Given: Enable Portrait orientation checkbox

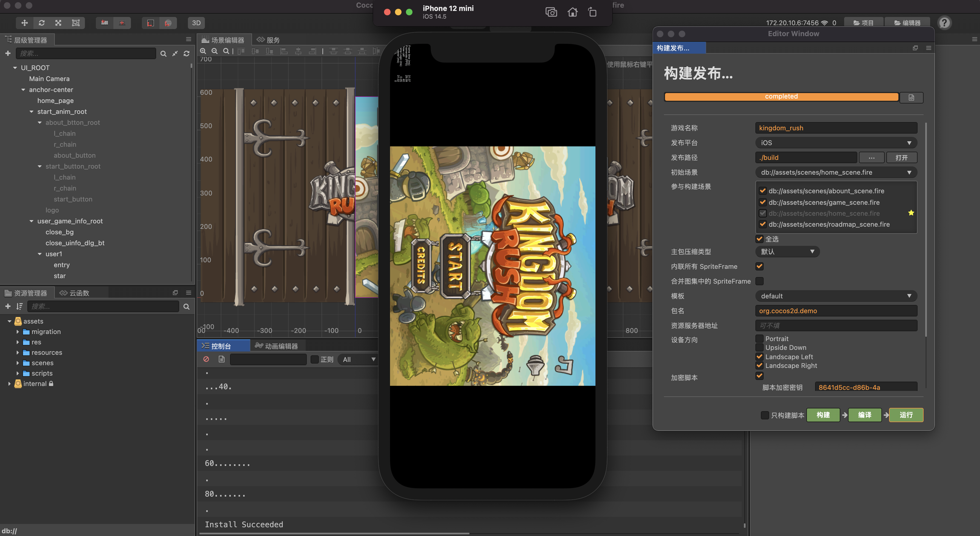Looking at the screenshot, I should click(759, 338).
